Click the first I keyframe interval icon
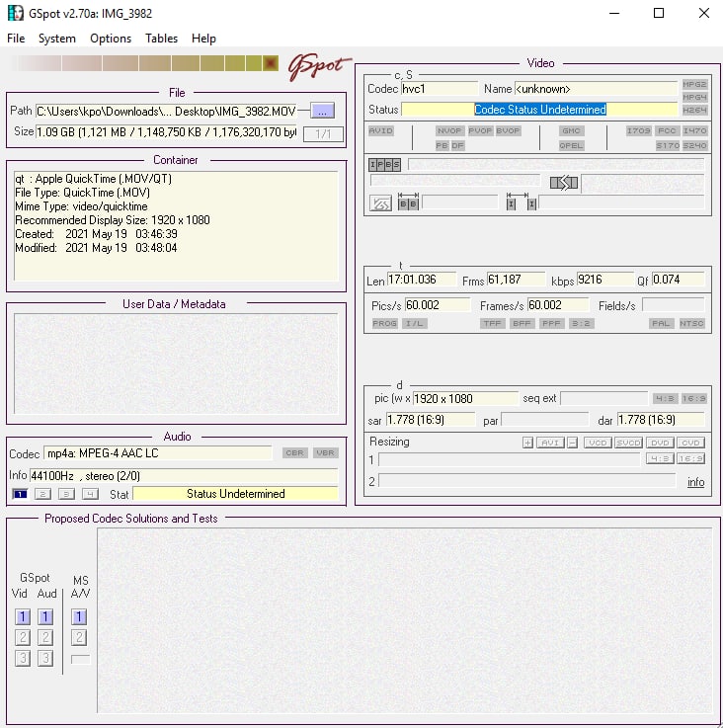Viewport: 723px width, 728px height. (x=512, y=203)
